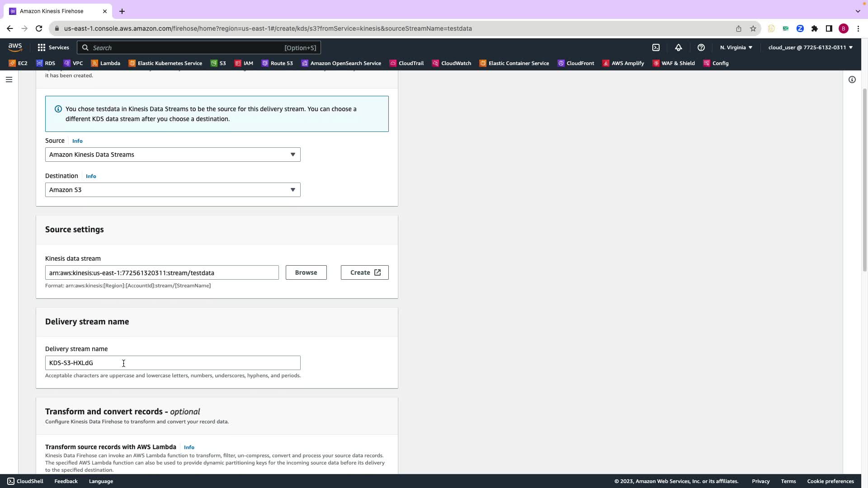This screenshot has width=868, height=488.
Task: Open the help question mark menu
Action: click(701, 47)
